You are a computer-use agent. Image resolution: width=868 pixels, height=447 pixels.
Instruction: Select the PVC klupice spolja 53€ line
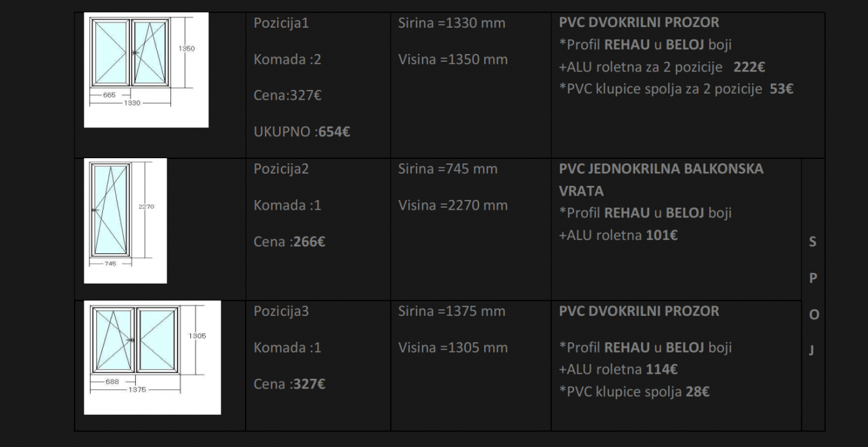(x=676, y=89)
